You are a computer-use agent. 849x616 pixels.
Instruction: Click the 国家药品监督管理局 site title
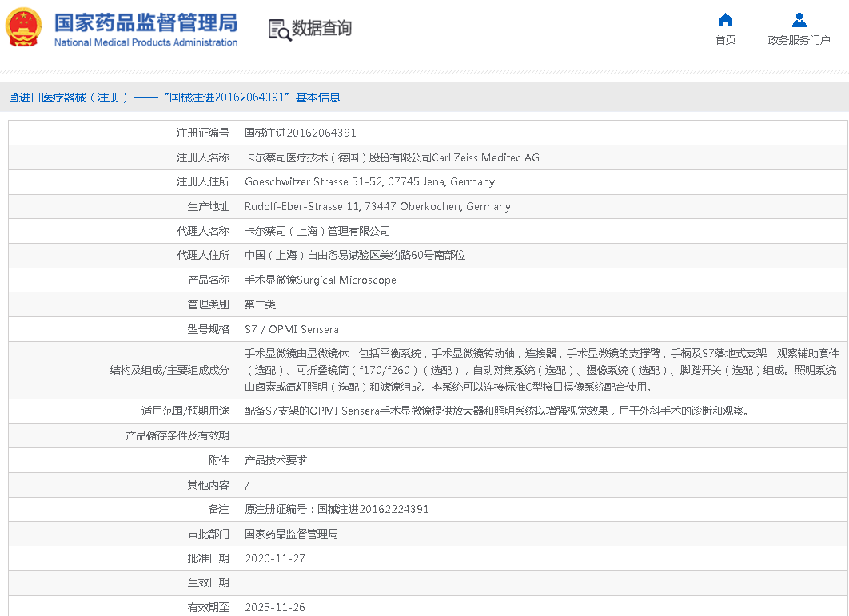[x=145, y=21]
